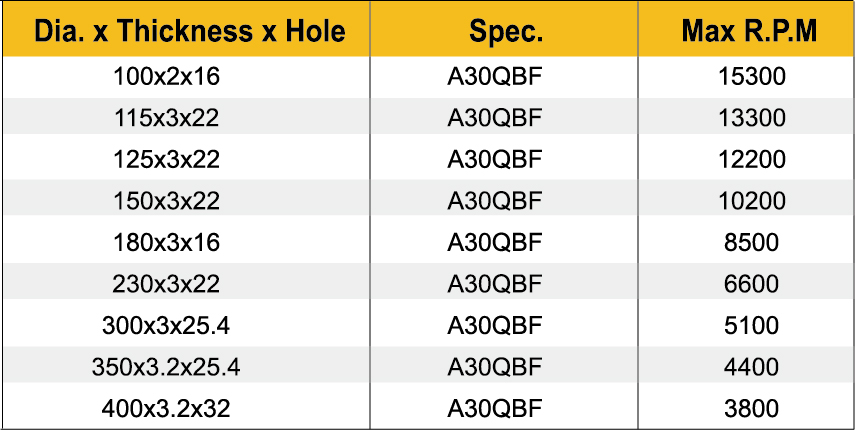
Task: Select the 13300 RPM cell
Action: coord(751,118)
